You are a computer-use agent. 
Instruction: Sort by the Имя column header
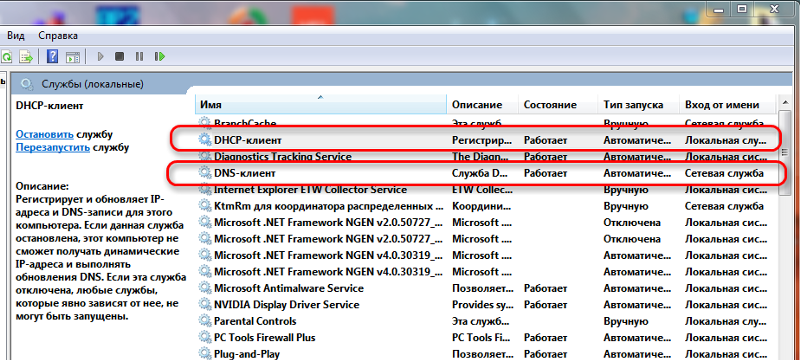[321, 105]
